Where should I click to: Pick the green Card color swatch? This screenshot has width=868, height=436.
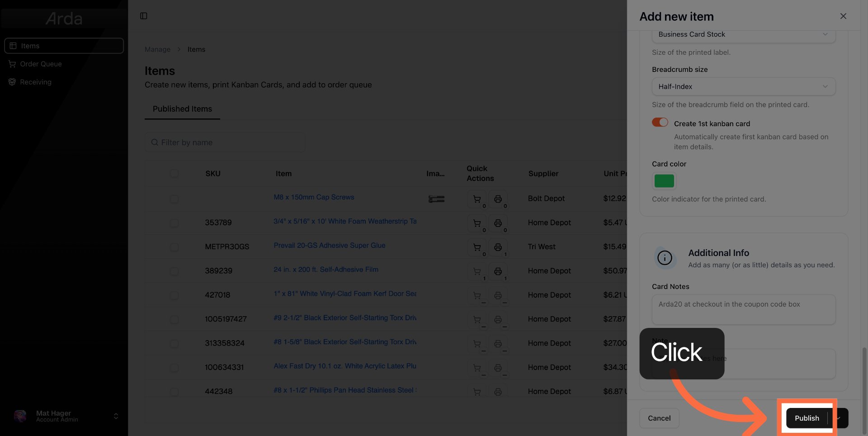click(x=664, y=181)
